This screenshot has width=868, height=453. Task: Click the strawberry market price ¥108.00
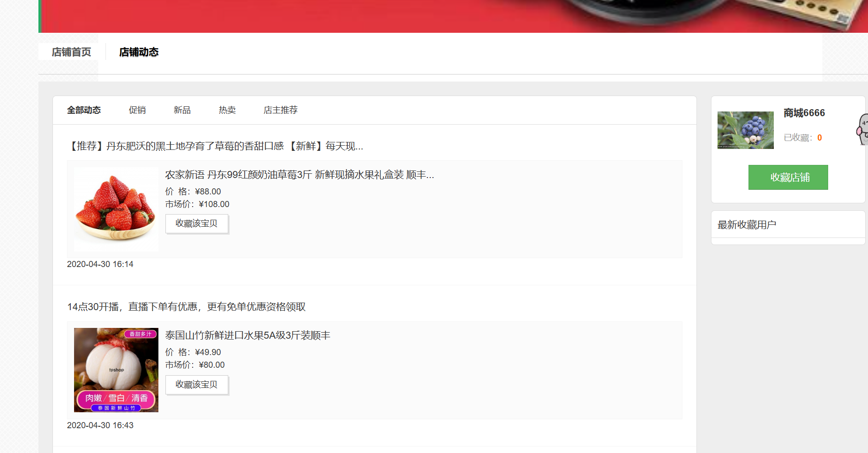[x=214, y=204]
